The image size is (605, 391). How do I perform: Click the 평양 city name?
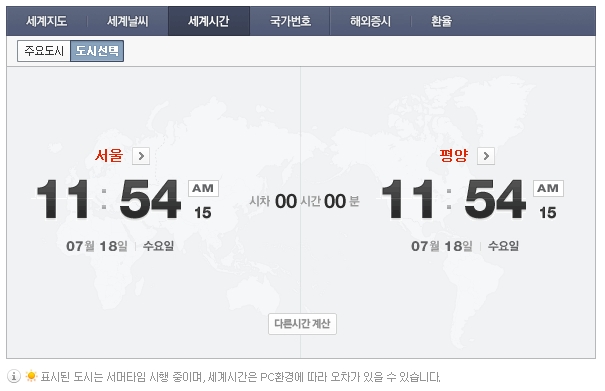454,156
